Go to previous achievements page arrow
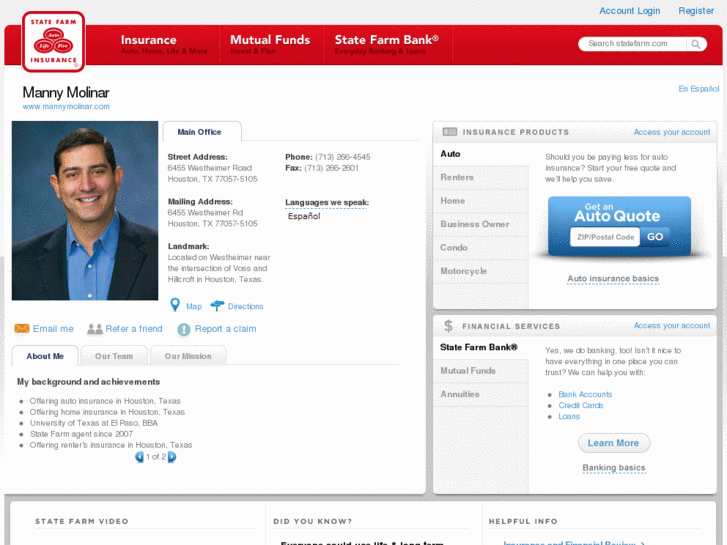The height and width of the screenshot is (545, 727). coord(139,457)
